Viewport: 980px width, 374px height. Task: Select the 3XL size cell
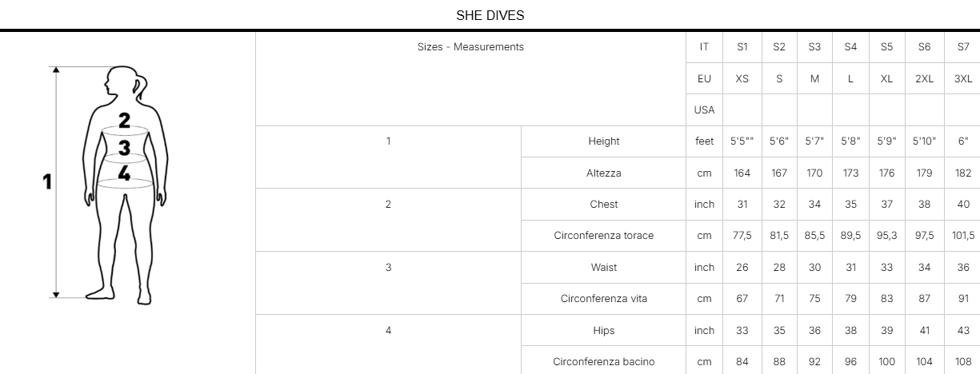[963, 78]
